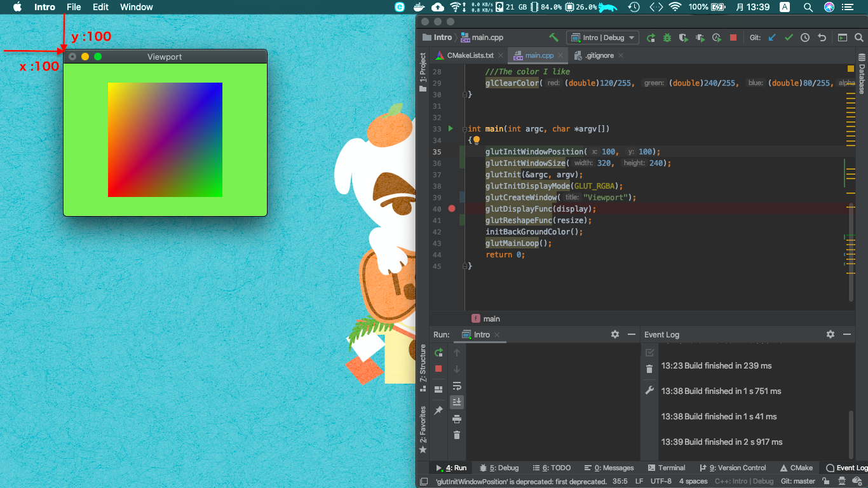Pin the Intro Run tab

tap(438, 410)
